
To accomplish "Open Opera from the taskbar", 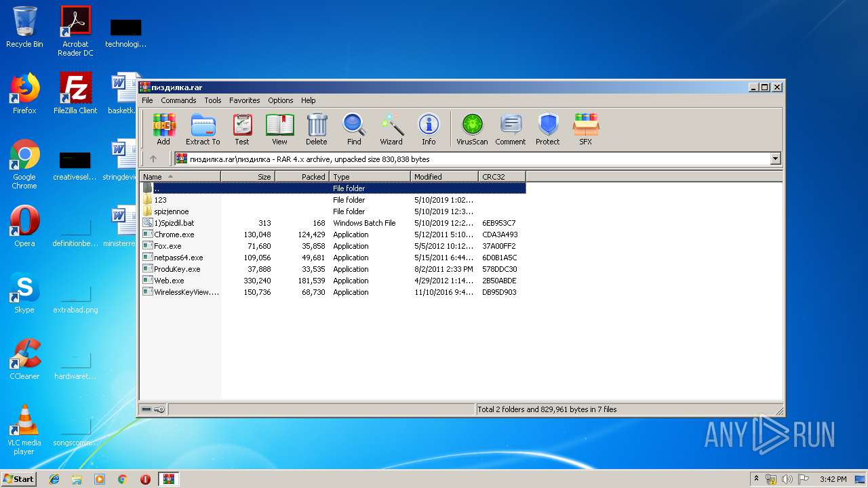I will pos(145,479).
